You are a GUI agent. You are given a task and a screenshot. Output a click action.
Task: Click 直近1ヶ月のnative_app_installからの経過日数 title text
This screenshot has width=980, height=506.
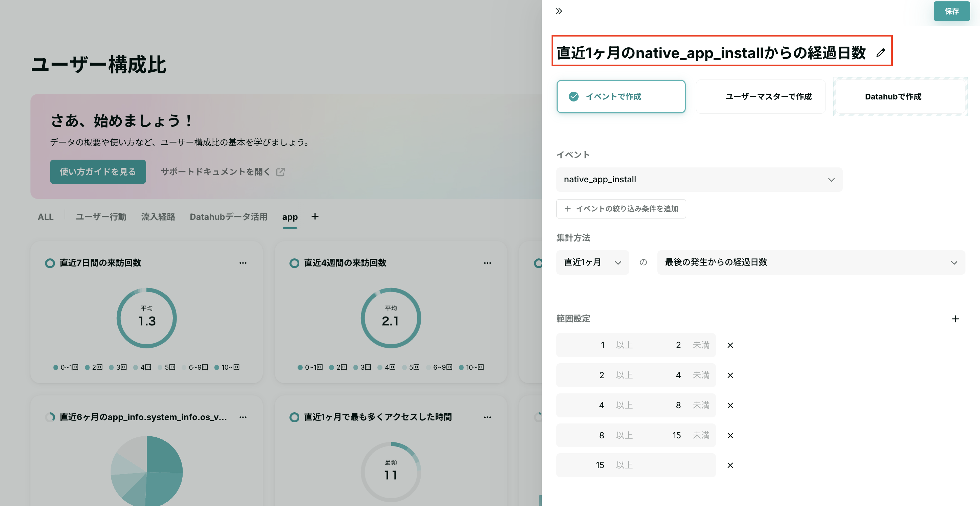click(711, 53)
